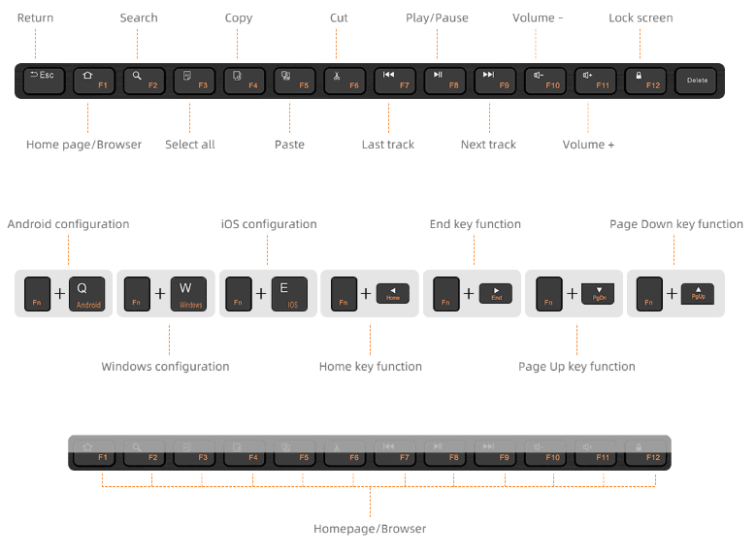Image resolution: width=756 pixels, height=556 pixels.
Task: Click the F10 volume down key in the icon-labeled row
Action: click(545, 81)
